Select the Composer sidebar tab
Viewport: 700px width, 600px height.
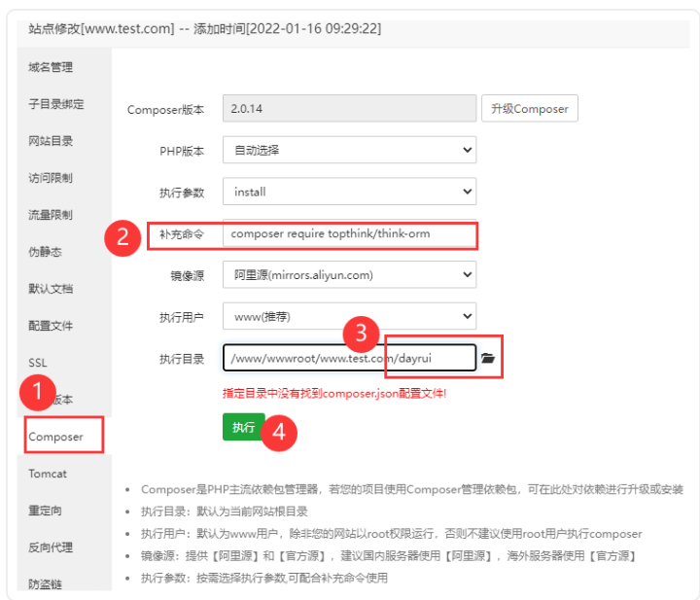coord(55,437)
